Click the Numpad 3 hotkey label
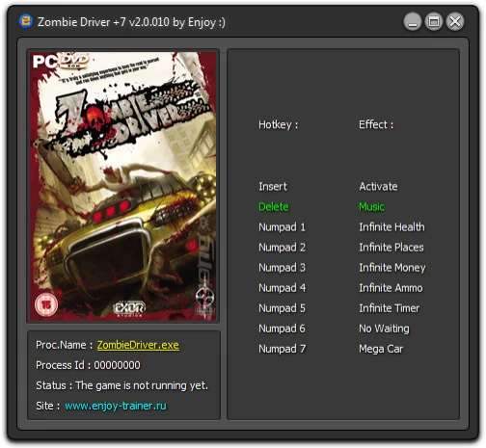The width and height of the screenshot is (486, 448). click(282, 268)
